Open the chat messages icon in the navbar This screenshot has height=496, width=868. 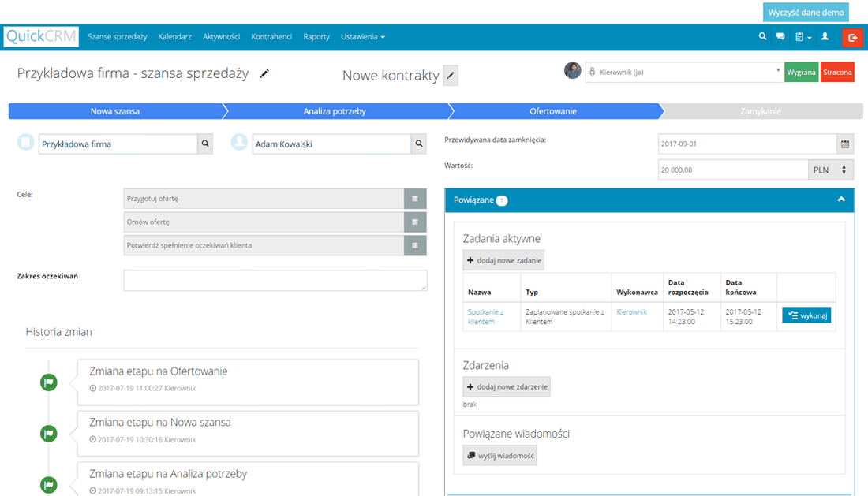pos(780,36)
